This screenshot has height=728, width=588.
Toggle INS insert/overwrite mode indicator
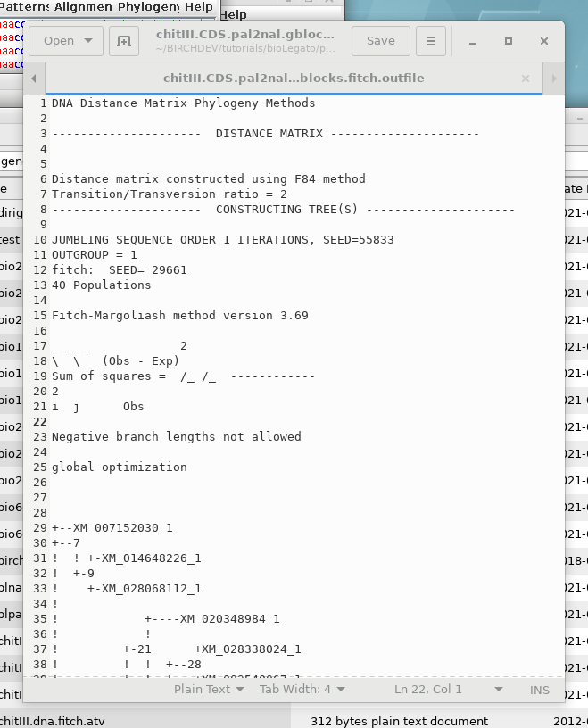(540, 689)
